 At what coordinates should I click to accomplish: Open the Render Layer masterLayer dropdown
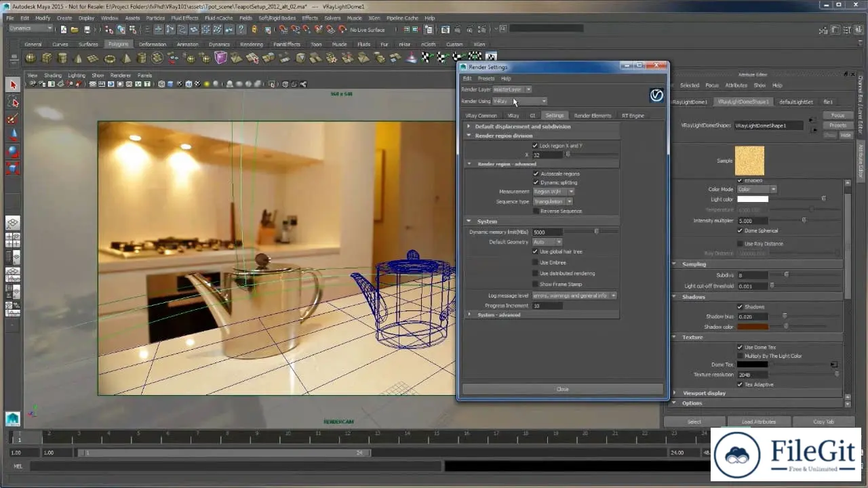tap(512, 89)
